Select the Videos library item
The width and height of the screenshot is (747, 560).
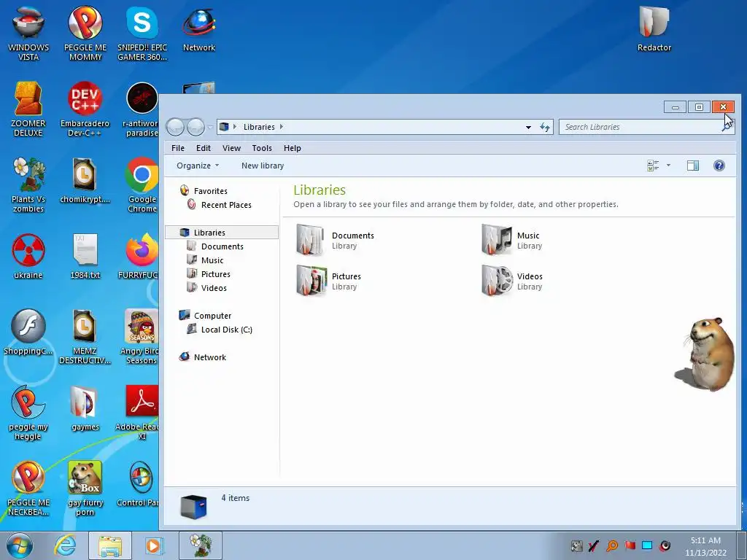pos(513,281)
